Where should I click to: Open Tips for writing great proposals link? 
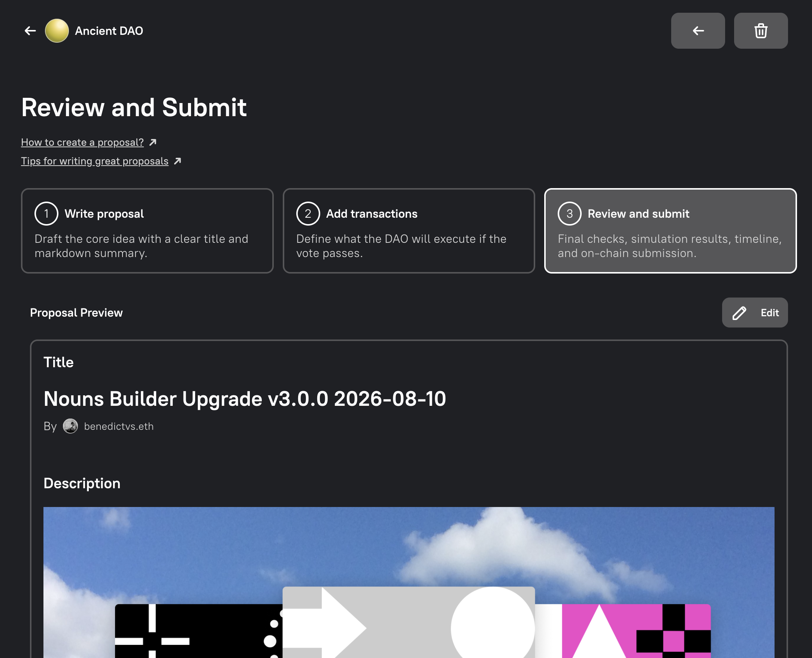95,161
